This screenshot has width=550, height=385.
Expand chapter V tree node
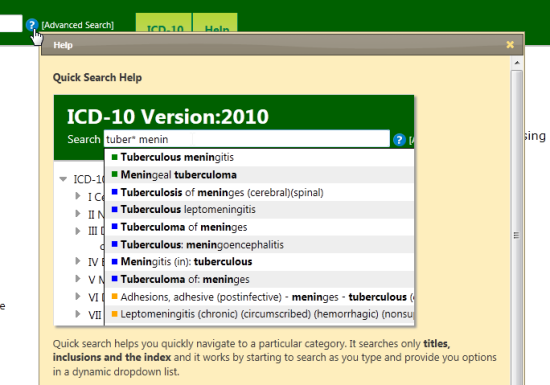click(78, 278)
